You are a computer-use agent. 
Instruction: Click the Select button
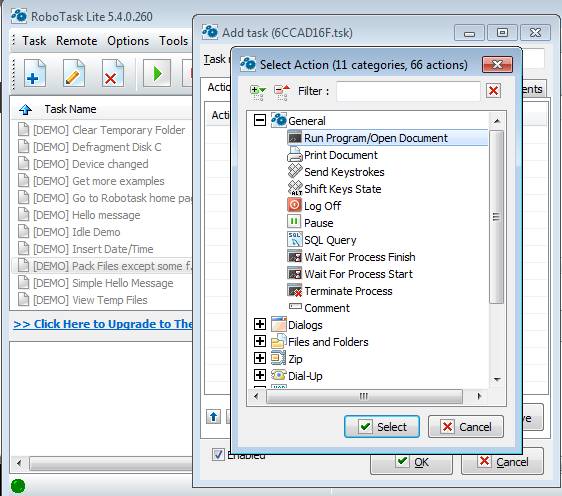pos(382,427)
